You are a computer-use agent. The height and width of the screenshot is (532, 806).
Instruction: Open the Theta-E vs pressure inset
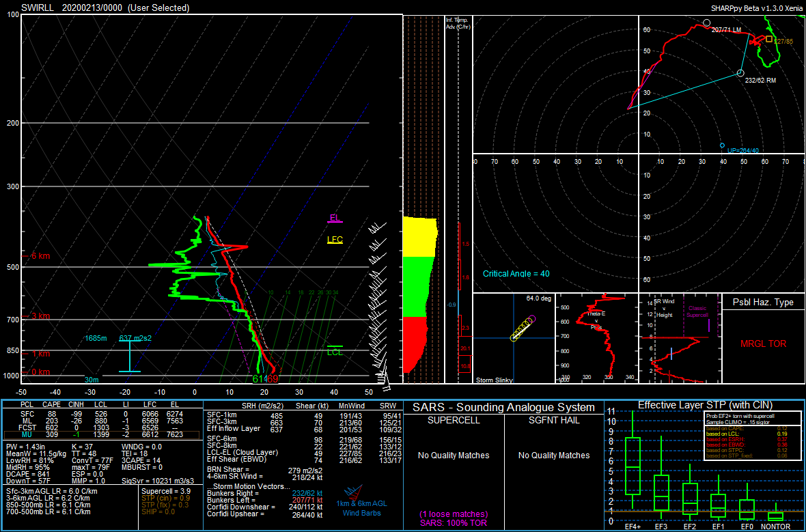pyautogui.click(x=596, y=338)
